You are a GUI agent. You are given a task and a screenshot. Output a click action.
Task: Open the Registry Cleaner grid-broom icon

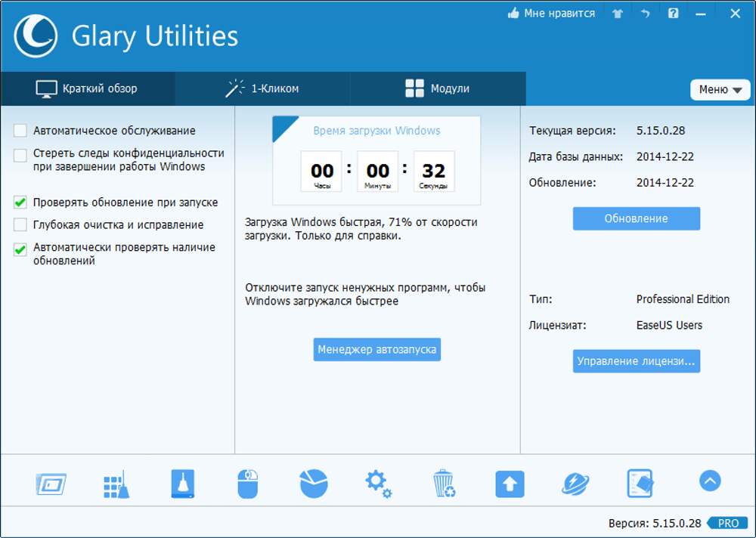point(116,484)
